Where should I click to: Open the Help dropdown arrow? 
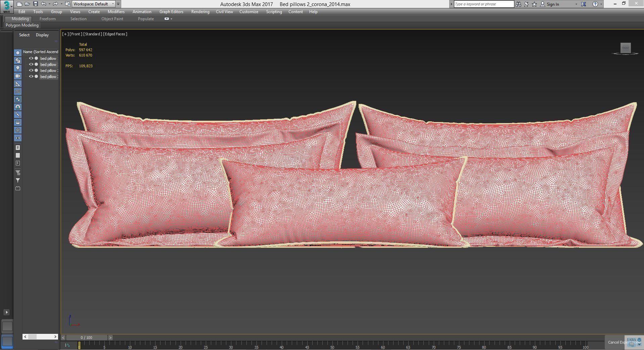point(601,4)
